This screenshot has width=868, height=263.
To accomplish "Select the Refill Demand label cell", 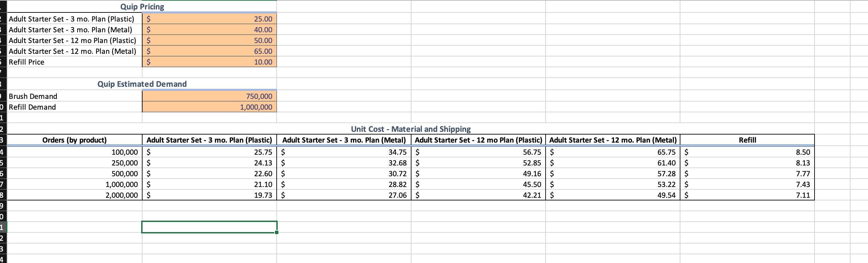I will tap(75, 107).
